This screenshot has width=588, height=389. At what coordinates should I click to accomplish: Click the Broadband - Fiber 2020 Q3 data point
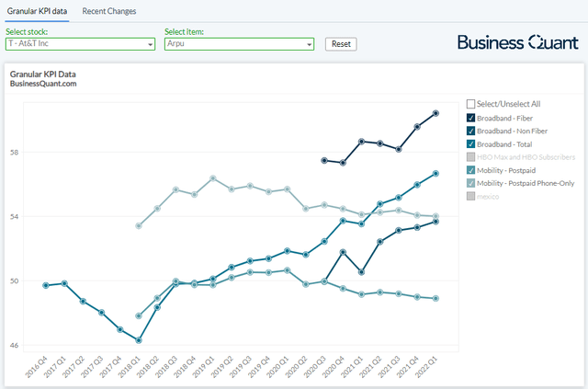(x=324, y=160)
